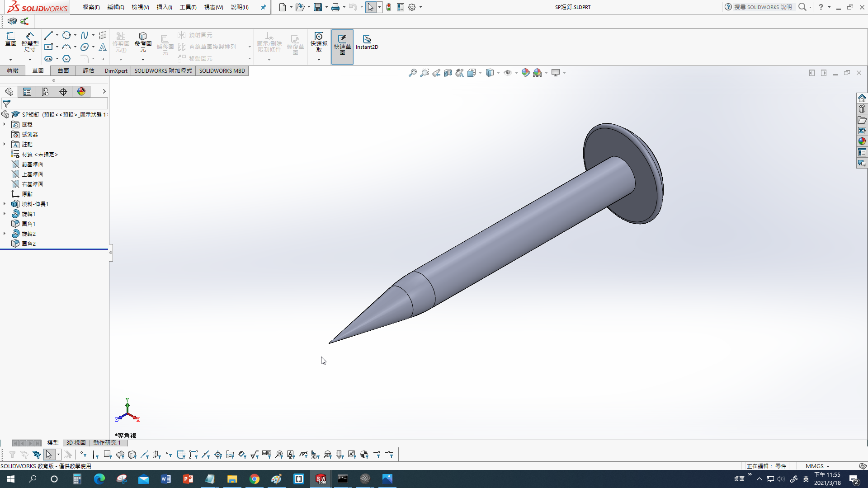Image resolution: width=868 pixels, height=488 pixels.
Task: Open the ConfigurationManager panel tab
Action: 45,92
